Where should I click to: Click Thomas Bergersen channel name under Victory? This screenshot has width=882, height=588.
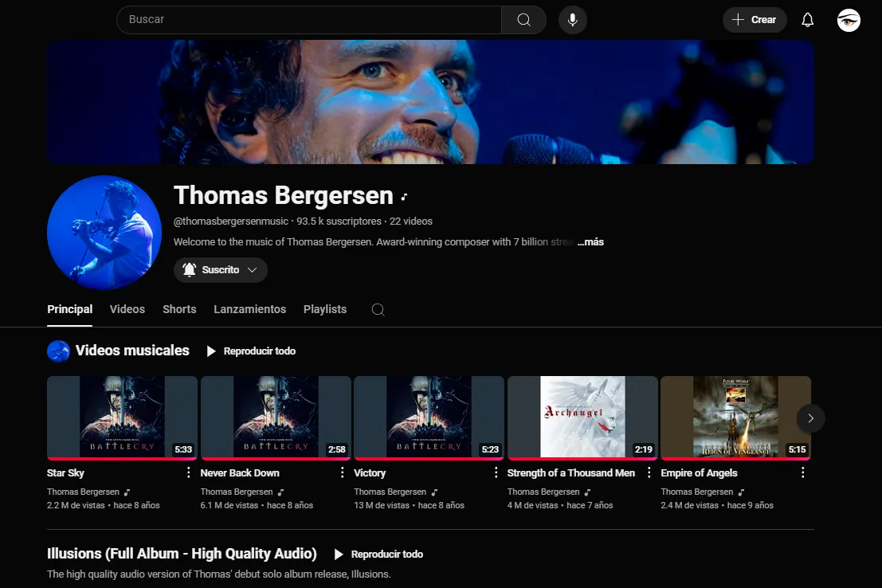pyautogui.click(x=390, y=492)
